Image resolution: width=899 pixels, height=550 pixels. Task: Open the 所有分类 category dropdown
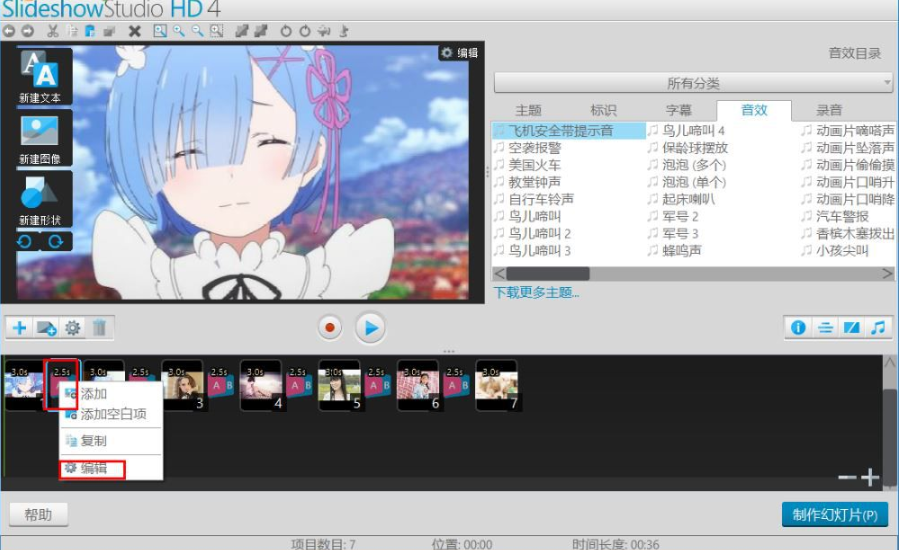693,83
